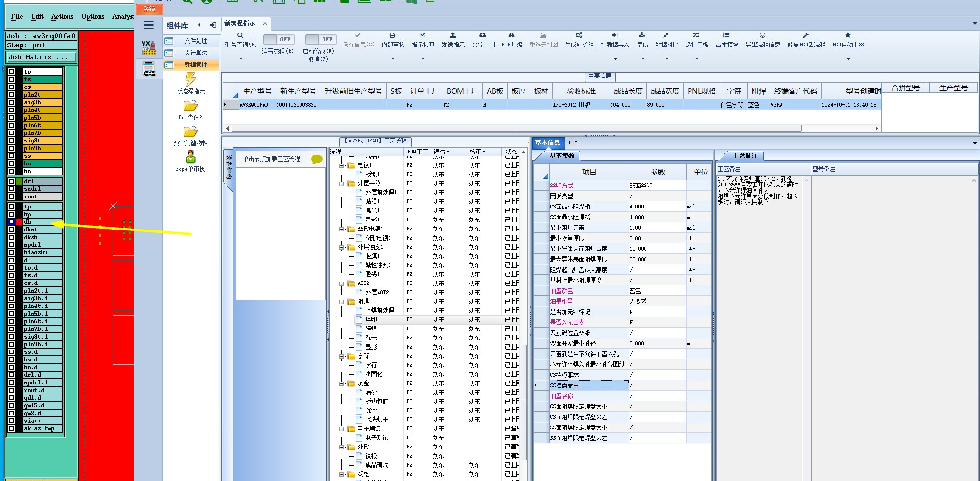Image resolution: width=980 pixels, height=481 pixels.
Task: Toggle the 编写流程(R) OFF switch
Action: coord(278,40)
